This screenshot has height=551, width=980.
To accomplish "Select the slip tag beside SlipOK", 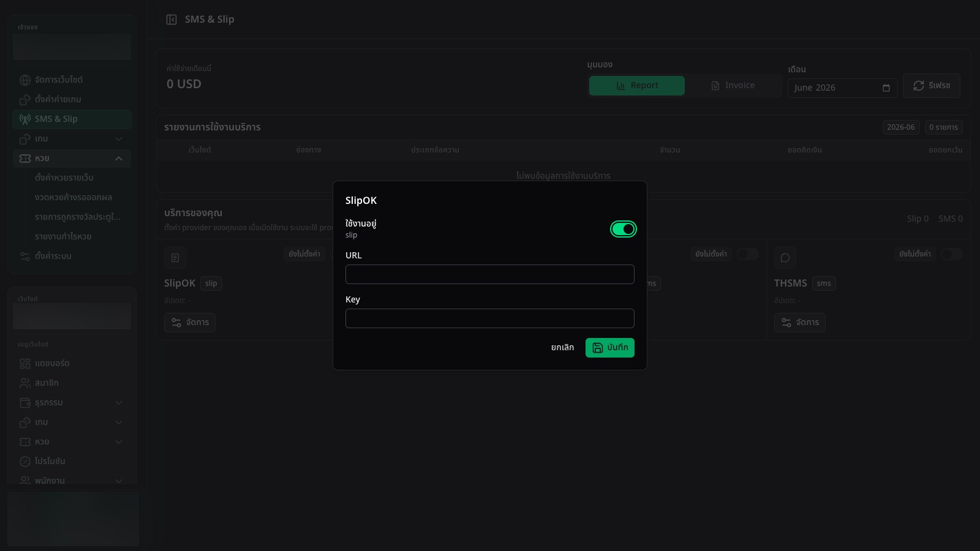I will (211, 283).
